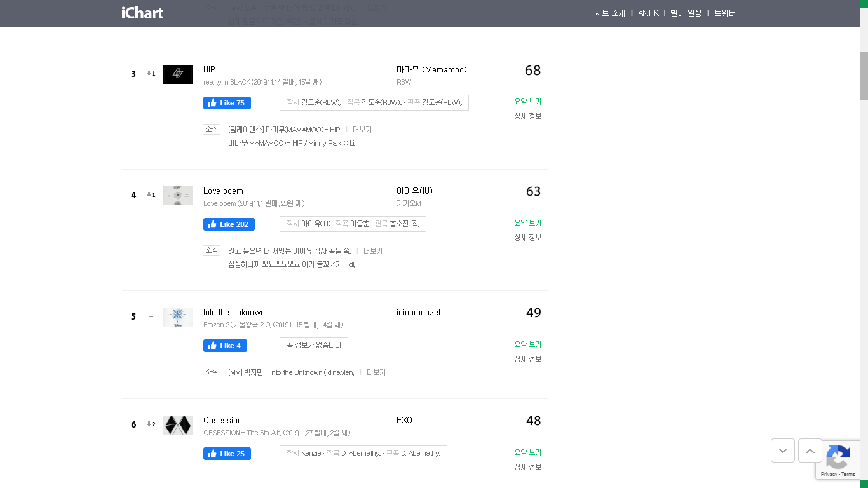Show 상세 정보 for Love poem
This screenshot has width=868, height=488.
point(528,238)
